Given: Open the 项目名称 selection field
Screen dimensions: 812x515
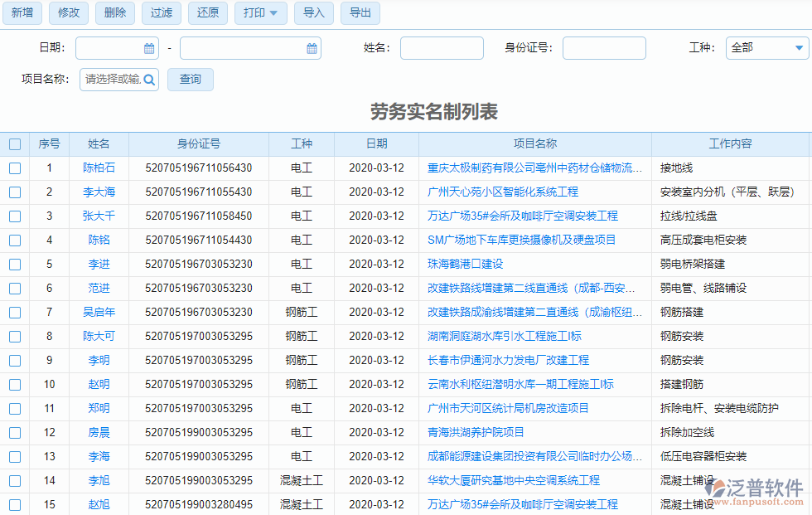Looking at the screenshot, I should click(112, 80).
